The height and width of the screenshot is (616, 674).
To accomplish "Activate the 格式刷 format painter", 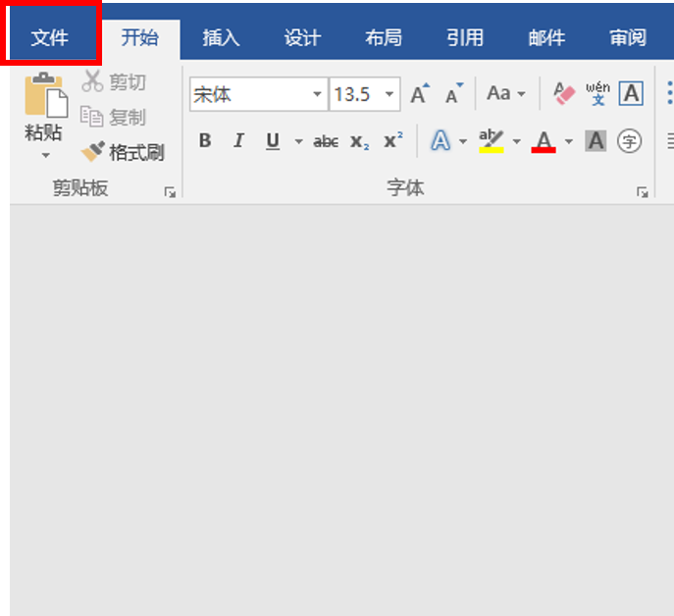I will 123,152.
